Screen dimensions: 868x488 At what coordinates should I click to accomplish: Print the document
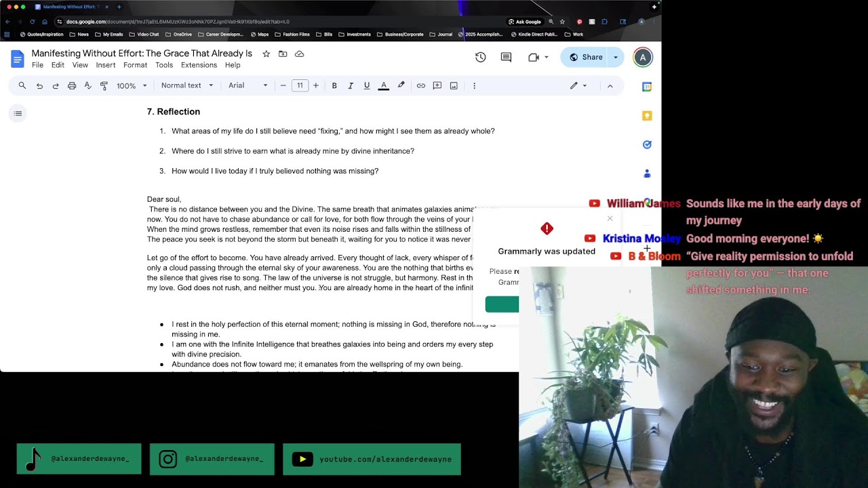coord(72,85)
